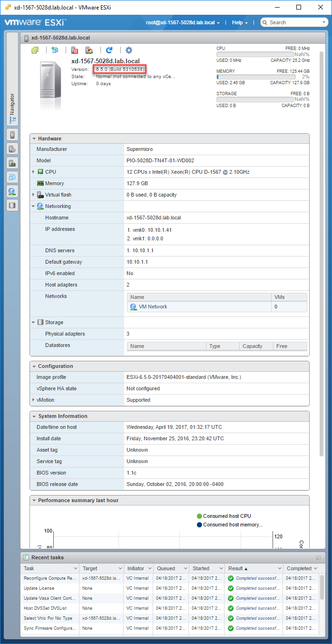The width and height of the screenshot is (332, 644).
Task: Open the Task column dropdown
Action: pos(75,568)
